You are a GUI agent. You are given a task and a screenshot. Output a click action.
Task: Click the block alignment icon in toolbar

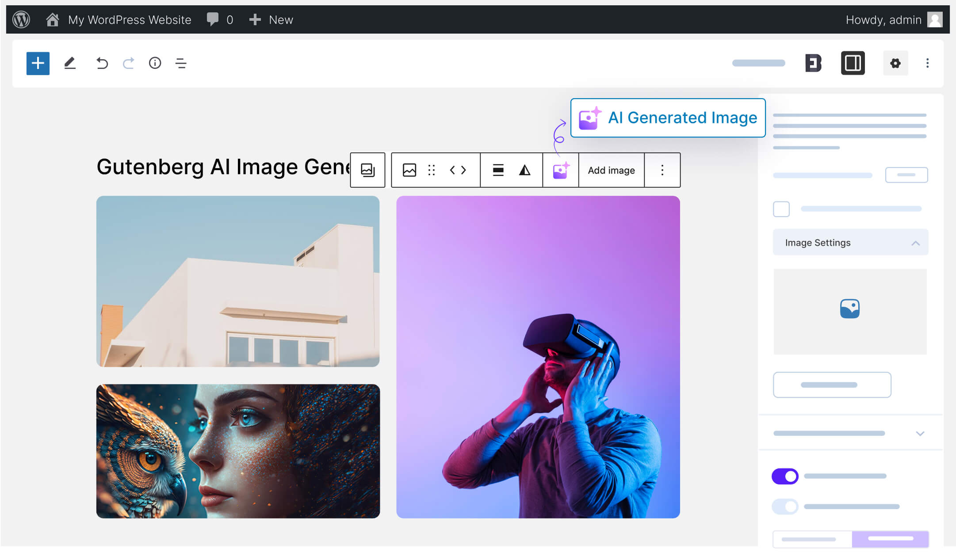[x=498, y=170]
